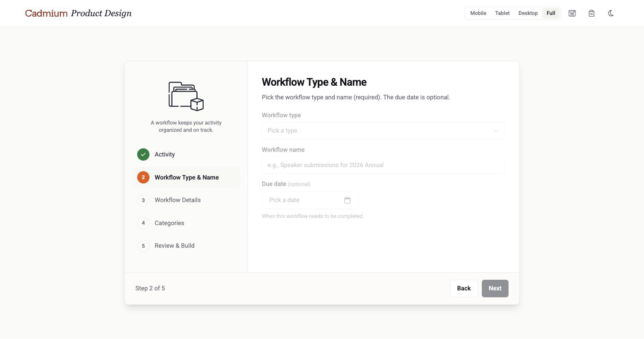
Task: Select the Full viewport option
Action: tap(551, 13)
